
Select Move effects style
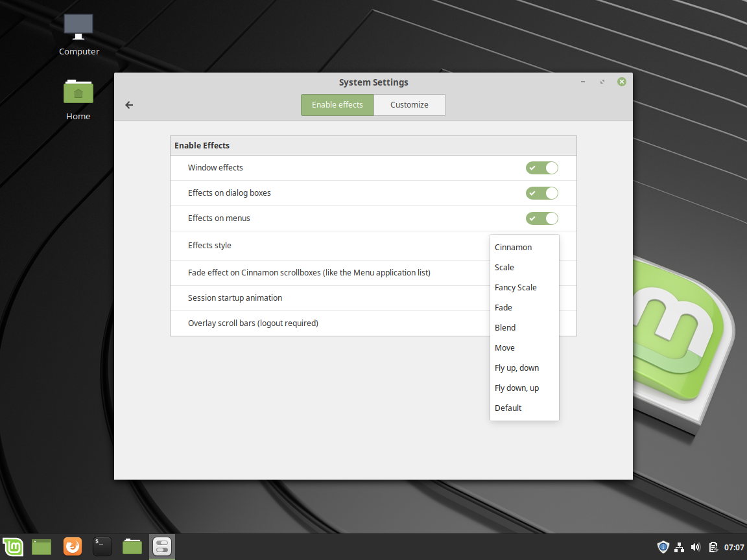tap(524, 347)
